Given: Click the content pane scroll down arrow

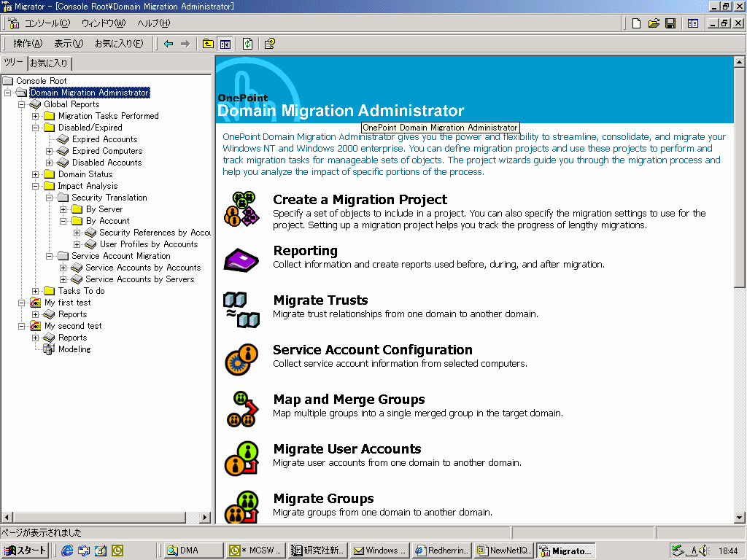Looking at the screenshot, I should tap(739, 518).
